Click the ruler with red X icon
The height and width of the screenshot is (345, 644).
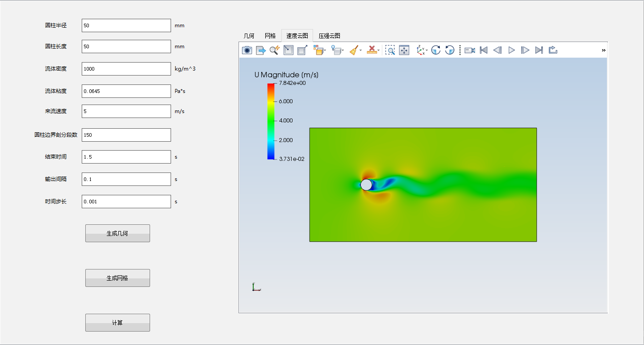372,50
